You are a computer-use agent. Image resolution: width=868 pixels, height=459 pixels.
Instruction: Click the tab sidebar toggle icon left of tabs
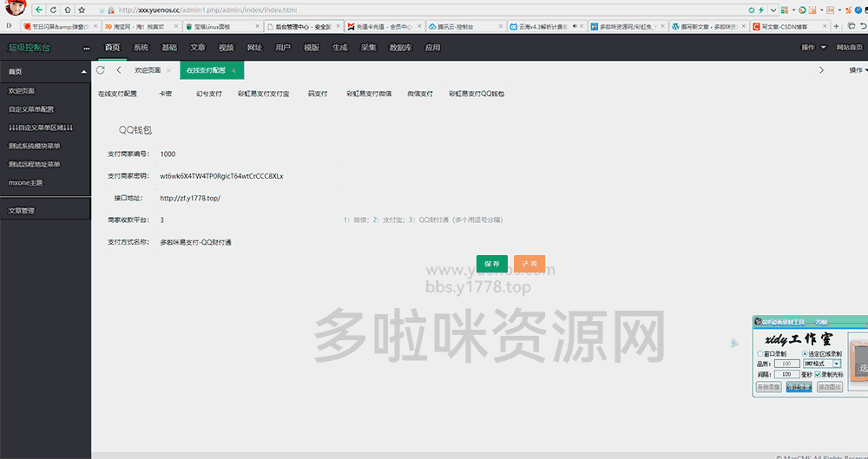click(10, 26)
